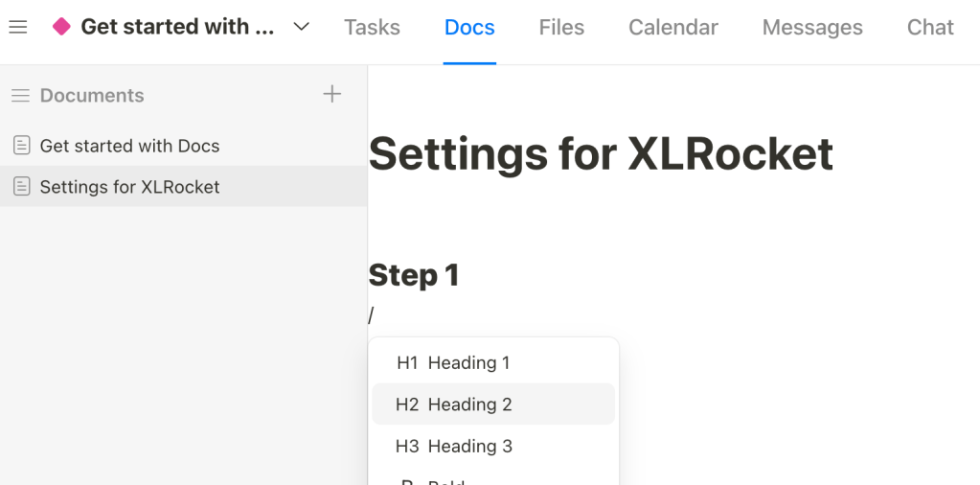Switch to the Tasks tab
This screenshot has width=980, height=485.
[x=372, y=28]
